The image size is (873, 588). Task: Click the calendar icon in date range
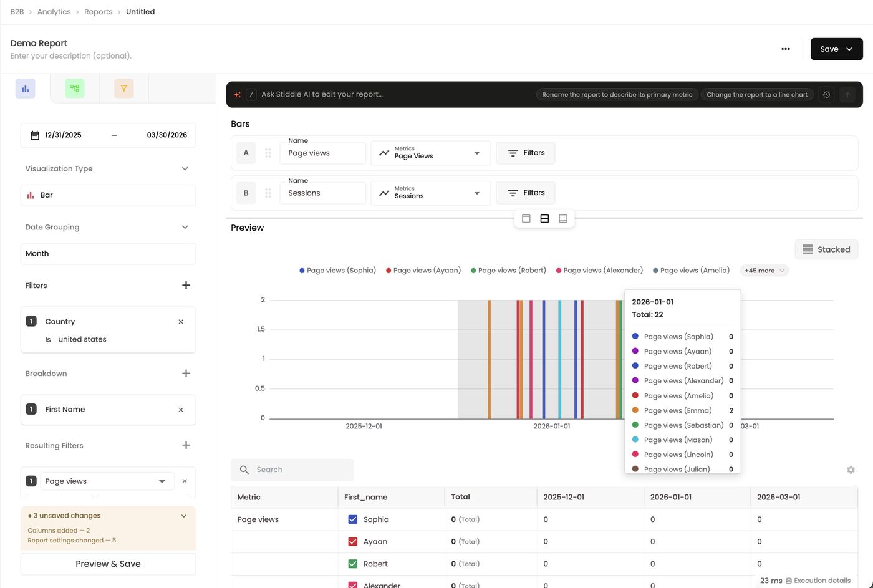pyautogui.click(x=35, y=135)
